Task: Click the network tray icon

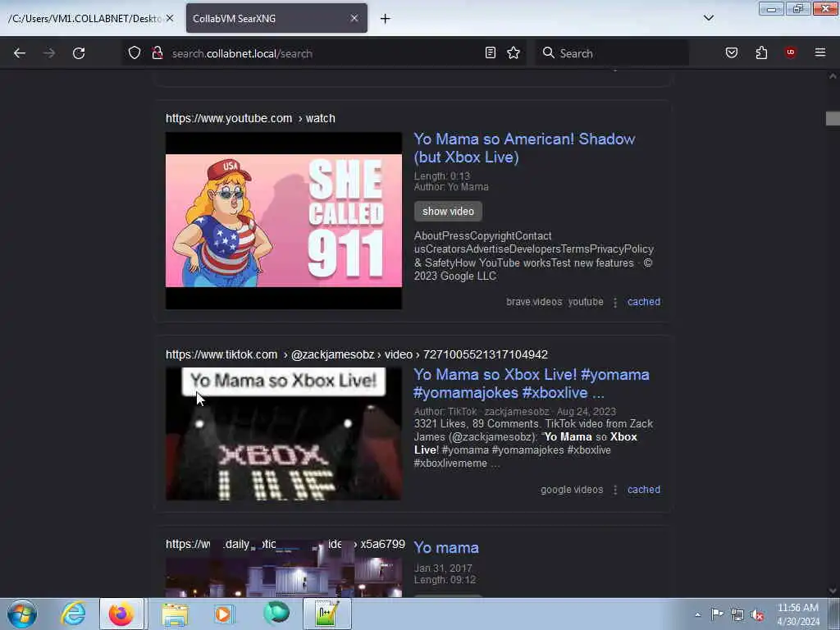Action: 737,614
